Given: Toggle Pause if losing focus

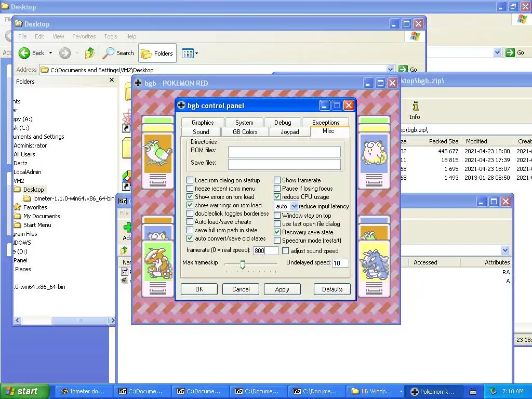Looking at the screenshot, I should tap(277, 188).
